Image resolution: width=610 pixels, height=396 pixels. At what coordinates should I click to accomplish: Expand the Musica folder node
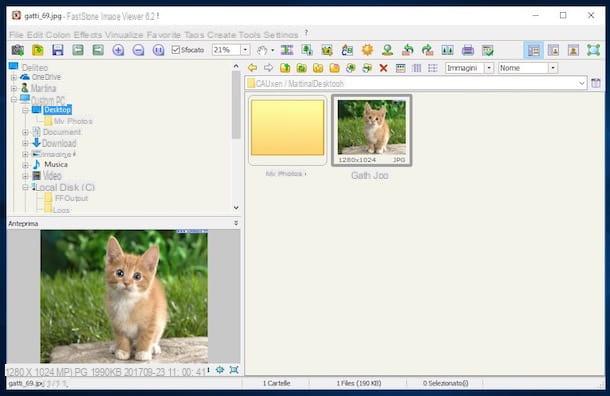click(25, 165)
